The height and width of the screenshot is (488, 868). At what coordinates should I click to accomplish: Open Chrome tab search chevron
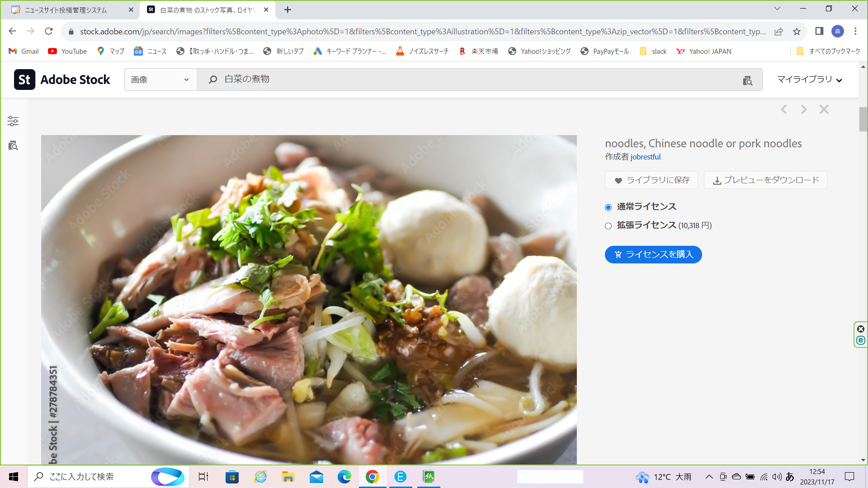tap(777, 9)
